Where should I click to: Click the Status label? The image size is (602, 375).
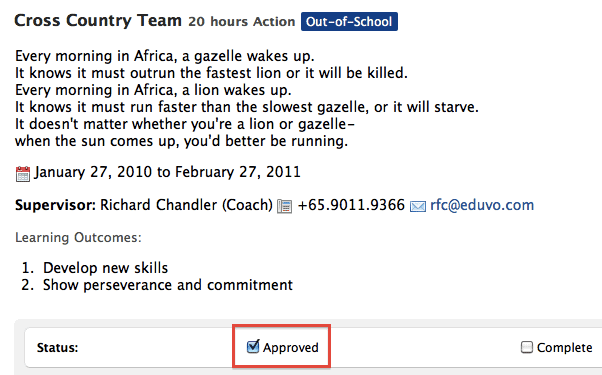pos(57,348)
